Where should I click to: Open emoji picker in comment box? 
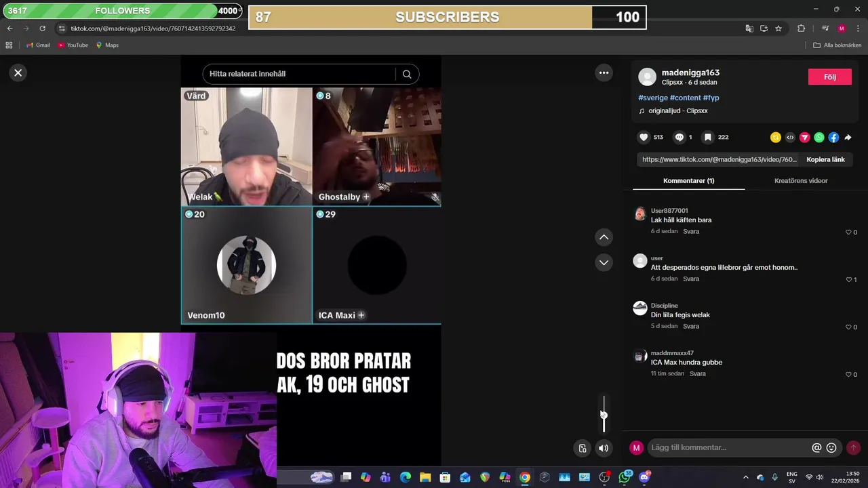[831, 448]
